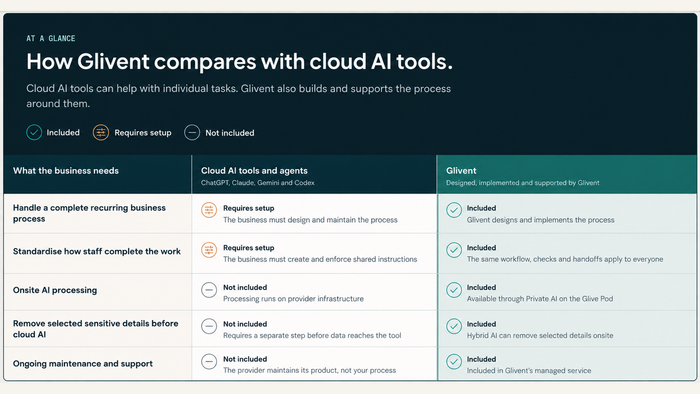Click the Included checkmark icon in the legend
The image size is (700, 394).
(x=34, y=133)
